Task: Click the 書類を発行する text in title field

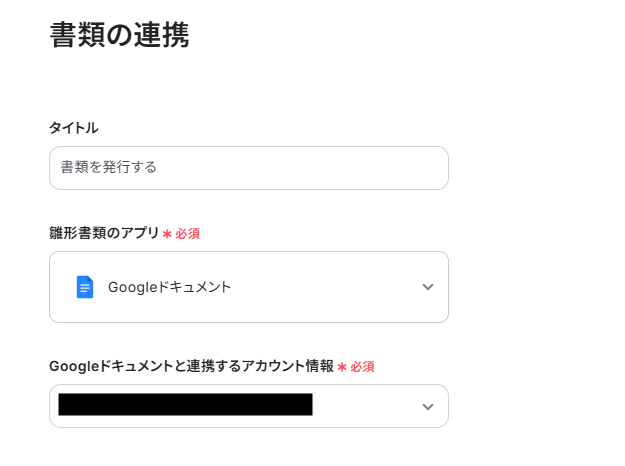Action: click(x=109, y=168)
